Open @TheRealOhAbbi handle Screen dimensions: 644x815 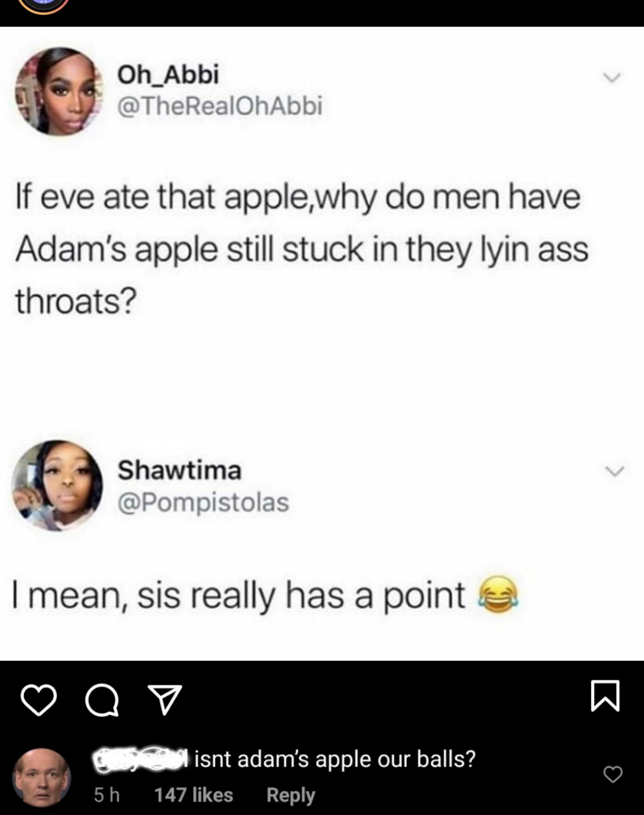(220, 106)
